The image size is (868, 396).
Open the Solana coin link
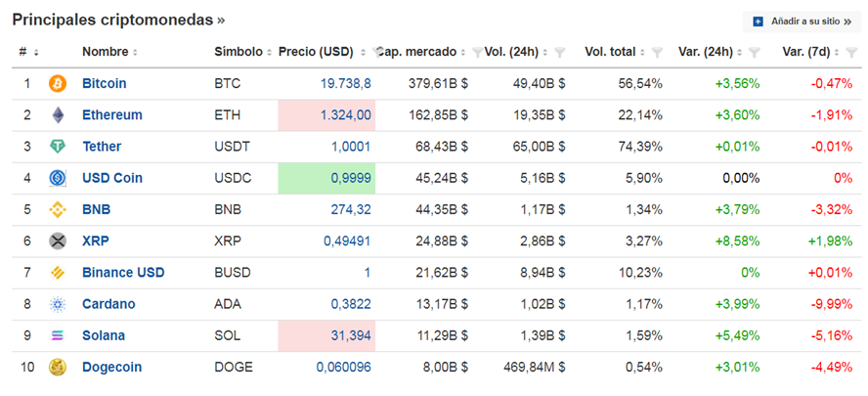click(104, 335)
